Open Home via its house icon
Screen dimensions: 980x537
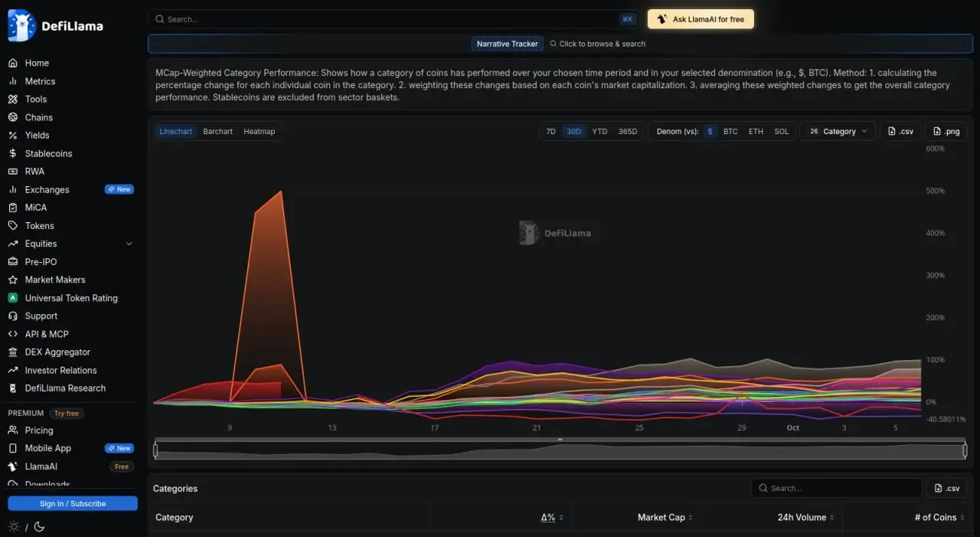pos(12,63)
